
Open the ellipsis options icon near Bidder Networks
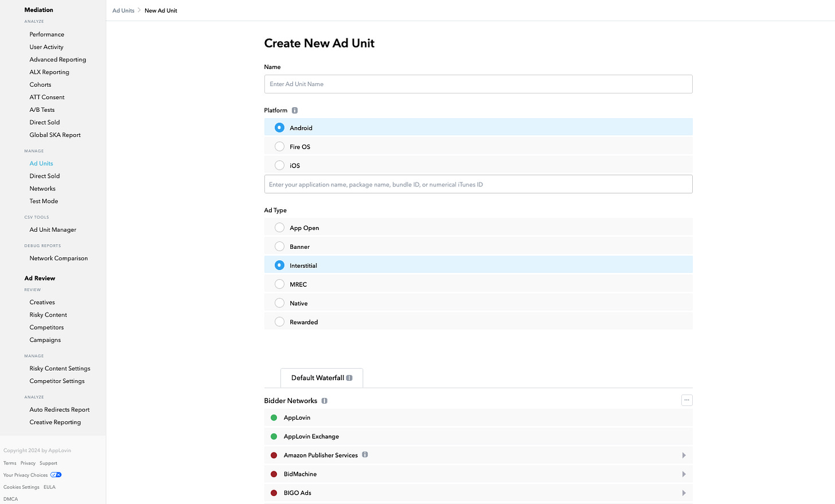coord(686,400)
